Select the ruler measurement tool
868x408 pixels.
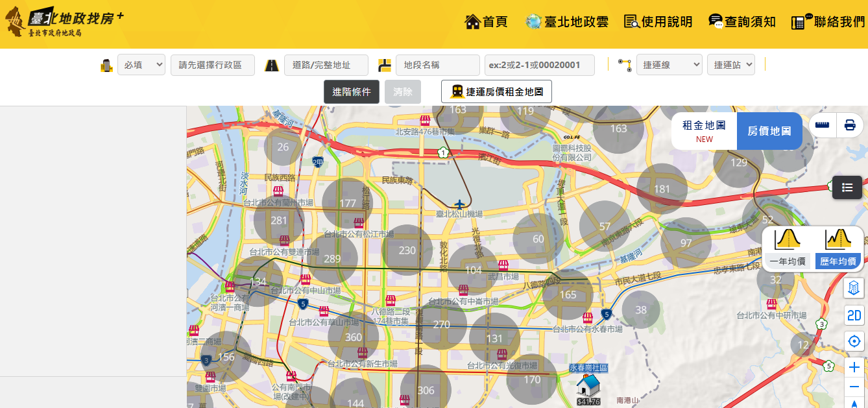click(821, 125)
